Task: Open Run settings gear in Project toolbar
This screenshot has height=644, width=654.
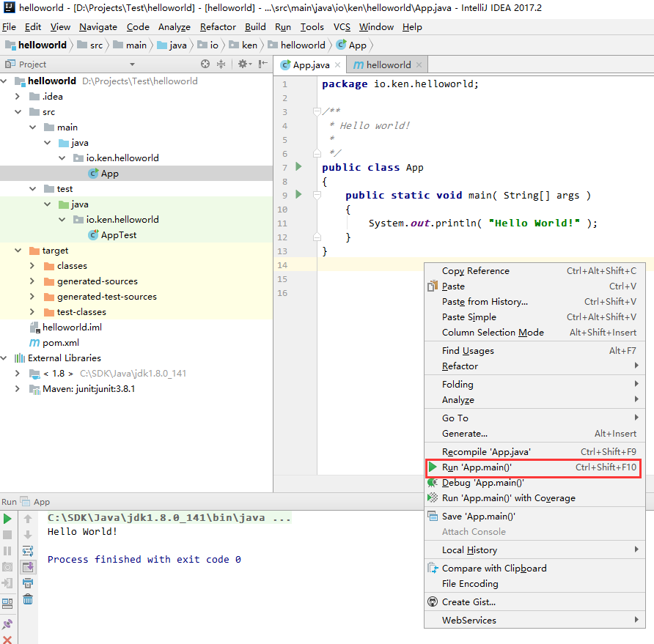Action: [243, 64]
